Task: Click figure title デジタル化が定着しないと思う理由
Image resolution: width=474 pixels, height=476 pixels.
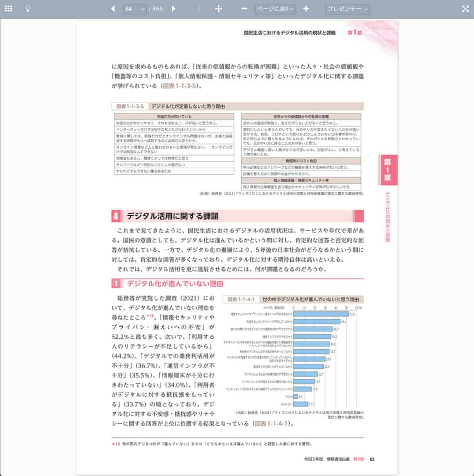Action: pyautogui.click(x=188, y=106)
